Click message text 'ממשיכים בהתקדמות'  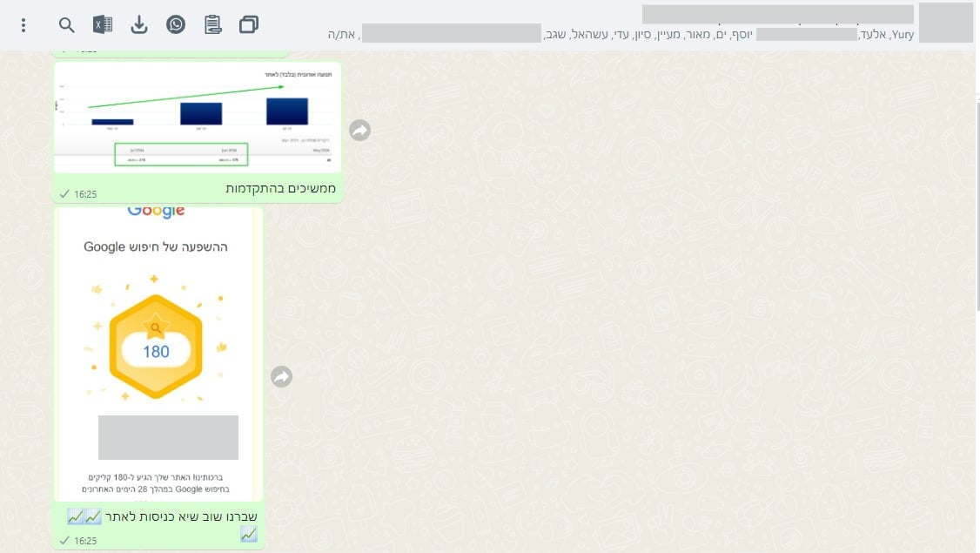tap(280, 188)
